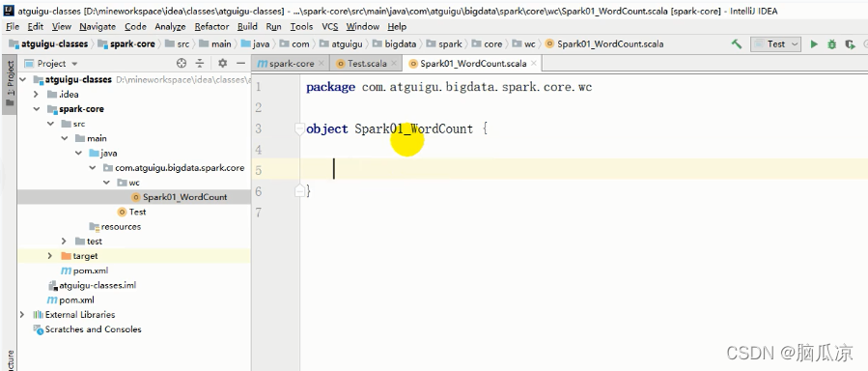
Task: Open the Build menu
Action: (x=247, y=27)
